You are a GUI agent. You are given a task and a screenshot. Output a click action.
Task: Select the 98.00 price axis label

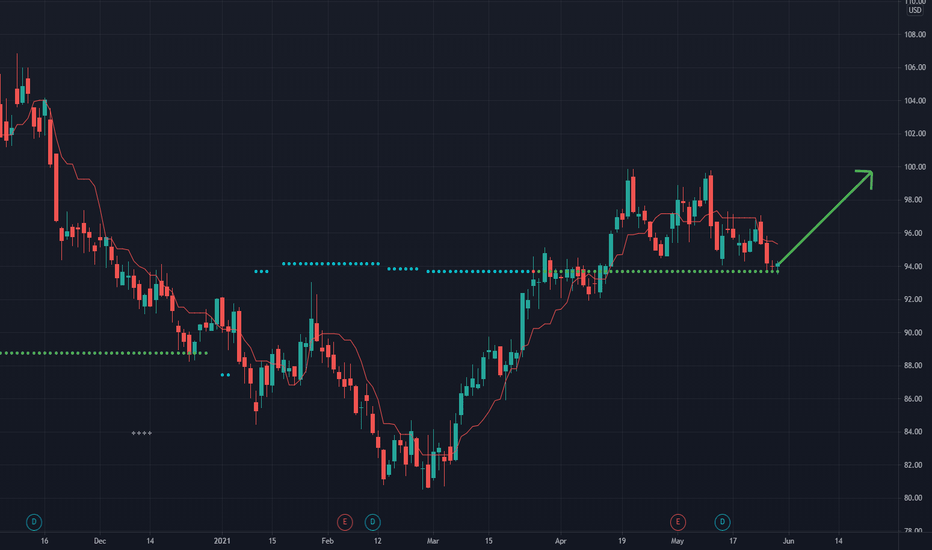[x=915, y=200]
